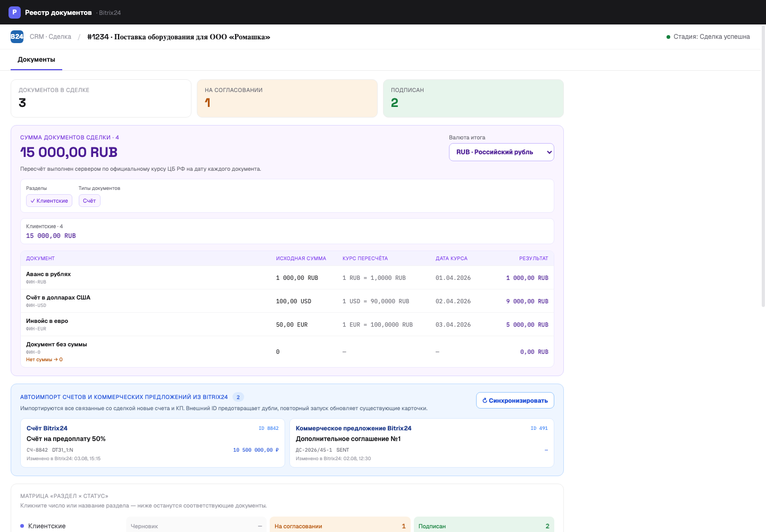
Task: Toggle the Клиентские section filter chip
Action: pos(49,201)
